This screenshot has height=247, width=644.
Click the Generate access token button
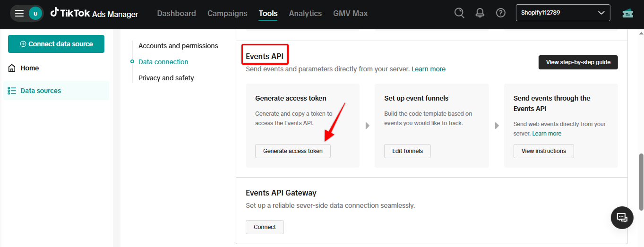[293, 151]
